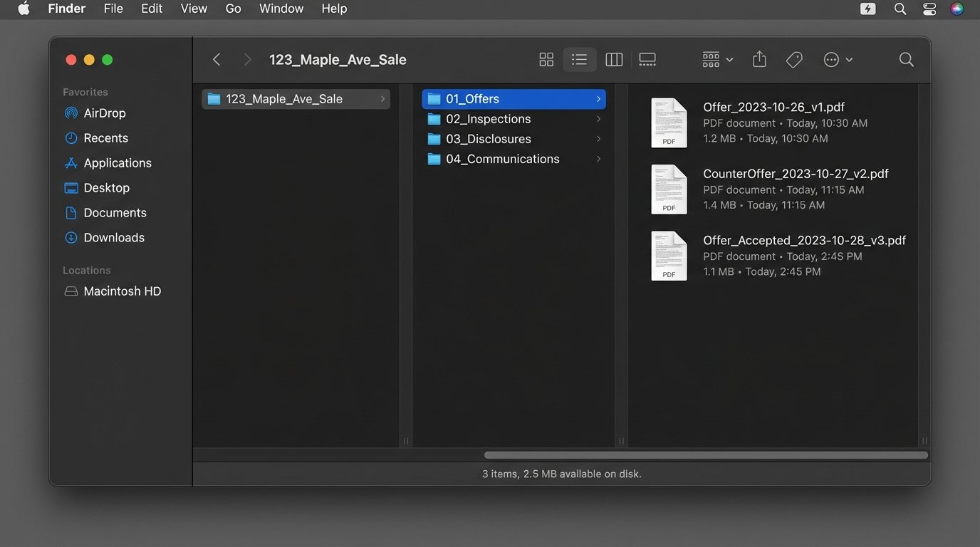Switch to gallery view

tap(647, 60)
